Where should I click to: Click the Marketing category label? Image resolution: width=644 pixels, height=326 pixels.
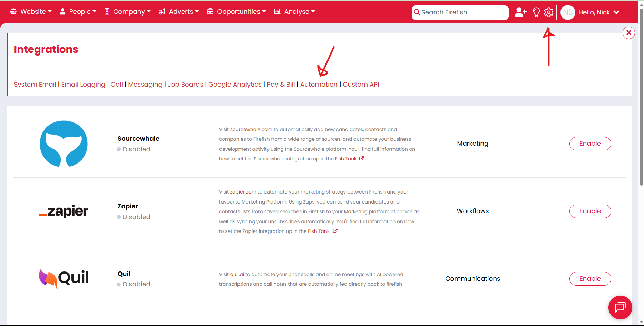[x=472, y=144]
